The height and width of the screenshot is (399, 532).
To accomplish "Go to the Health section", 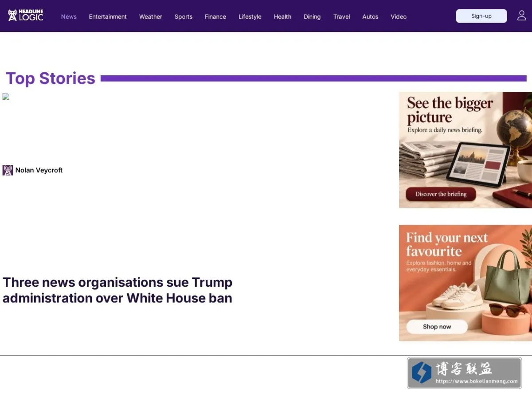I will pyautogui.click(x=282, y=16).
